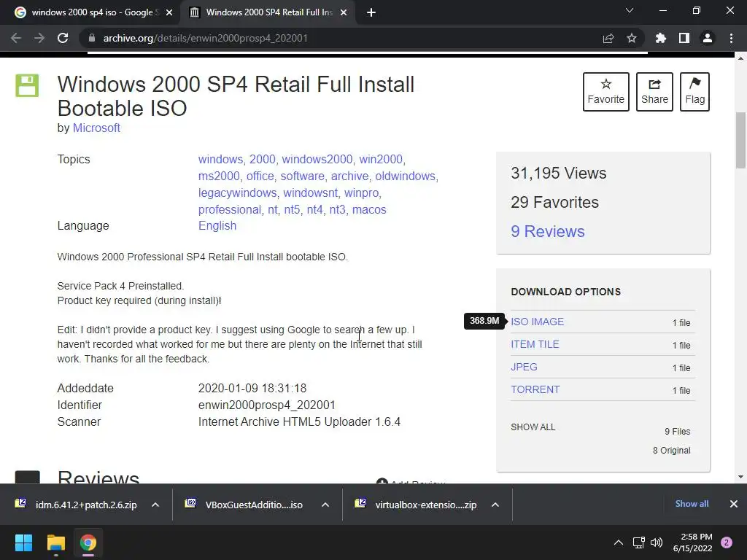Open the Chrome extensions puzzle icon
Viewport: 747px width, 560px height.
pyautogui.click(x=661, y=38)
